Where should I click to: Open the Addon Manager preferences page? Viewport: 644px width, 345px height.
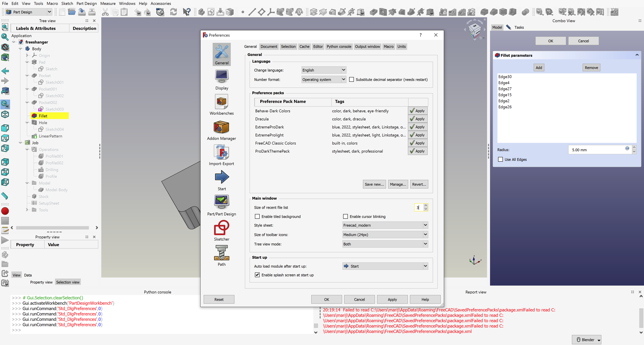click(x=222, y=129)
